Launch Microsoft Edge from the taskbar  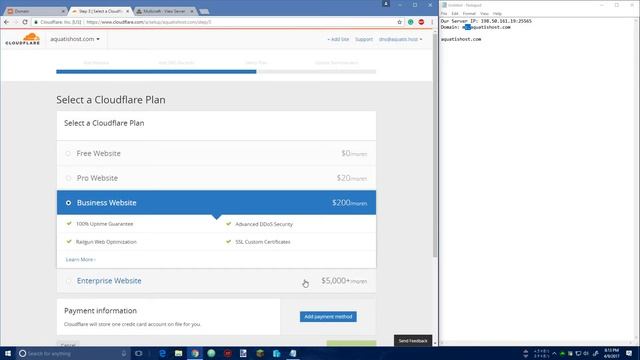coord(162,353)
